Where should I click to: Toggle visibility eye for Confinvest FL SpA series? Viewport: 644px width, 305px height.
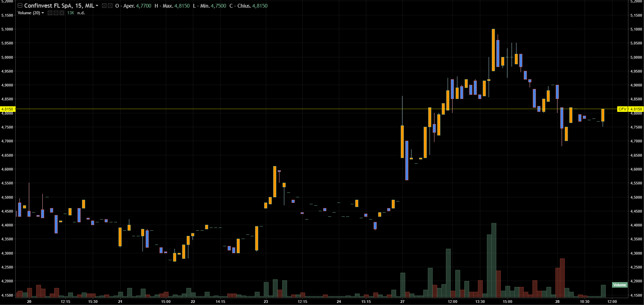click(x=104, y=6)
